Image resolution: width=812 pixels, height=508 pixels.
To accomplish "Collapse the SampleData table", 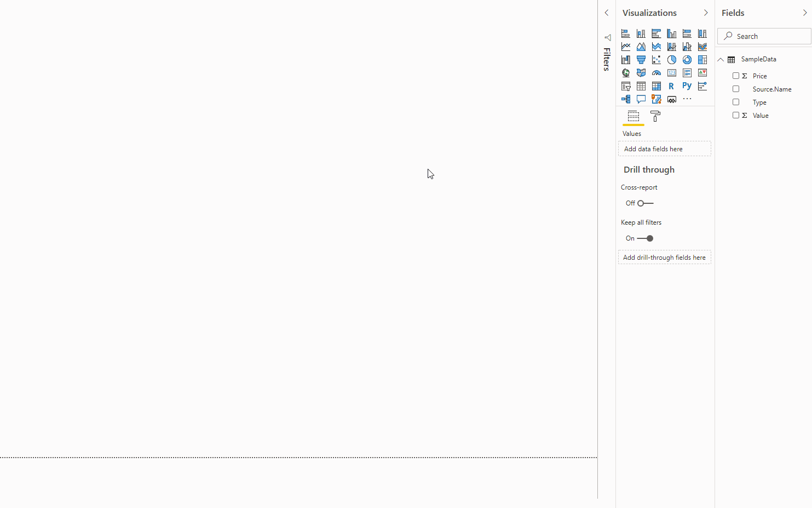I will click(x=721, y=59).
